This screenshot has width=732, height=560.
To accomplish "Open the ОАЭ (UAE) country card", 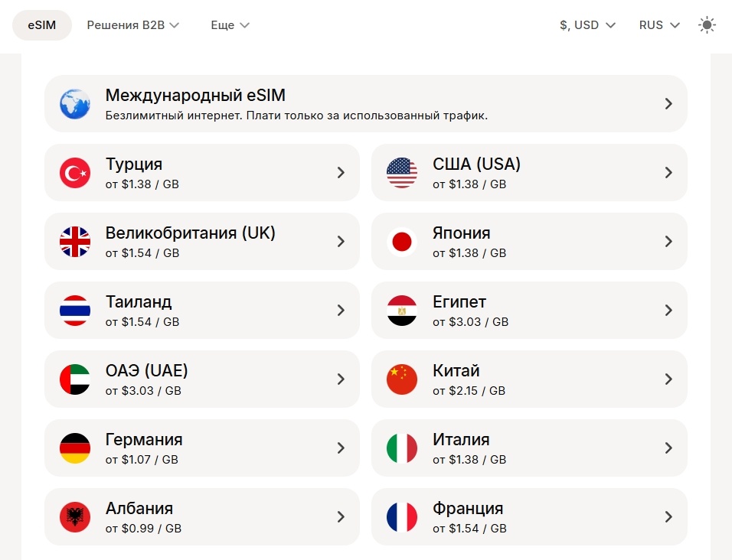I will click(202, 379).
